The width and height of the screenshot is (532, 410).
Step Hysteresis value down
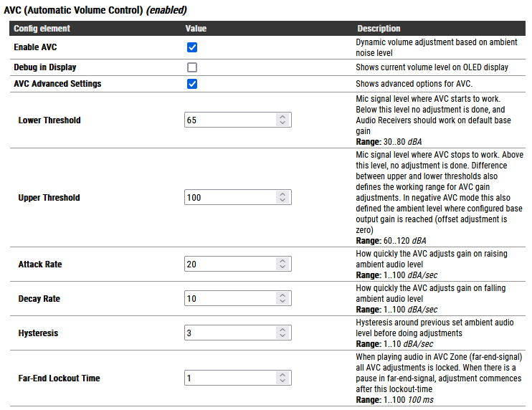(282, 336)
